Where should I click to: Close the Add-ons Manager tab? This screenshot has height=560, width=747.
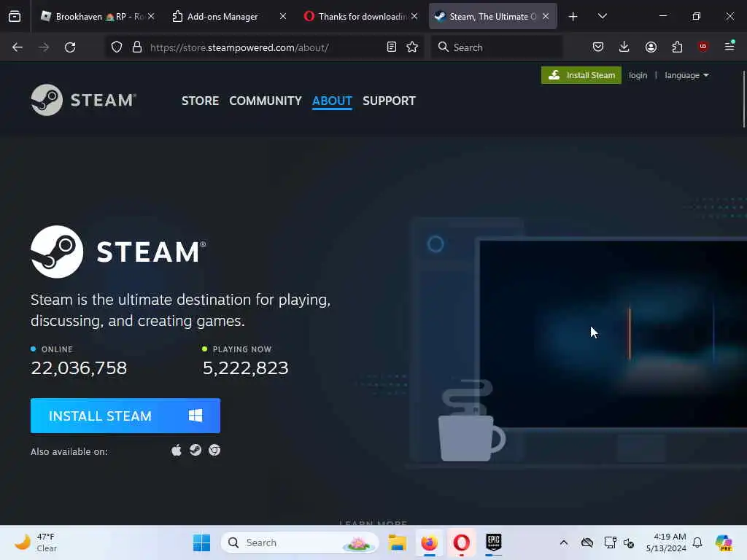(283, 16)
